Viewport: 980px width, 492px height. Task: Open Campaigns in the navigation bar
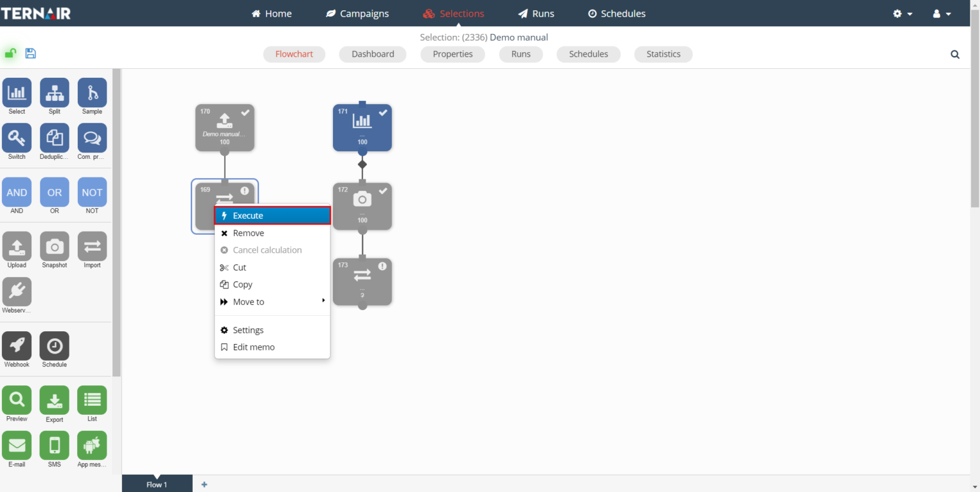pyautogui.click(x=357, y=13)
